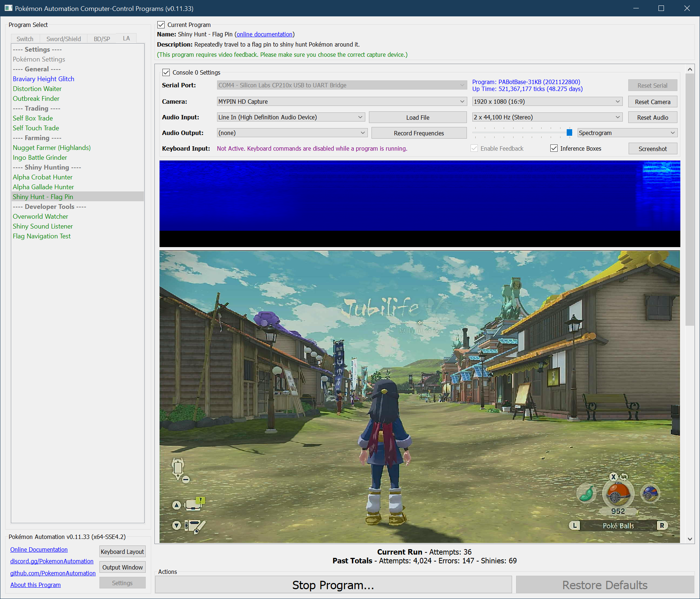Open the online documentation link
700x599 pixels.
[264, 34]
